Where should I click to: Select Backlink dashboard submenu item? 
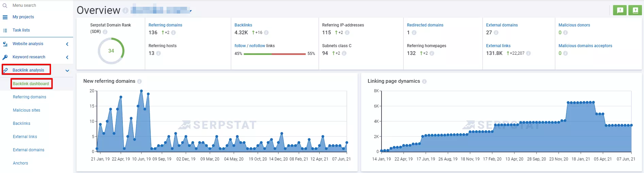pyautogui.click(x=31, y=84)
